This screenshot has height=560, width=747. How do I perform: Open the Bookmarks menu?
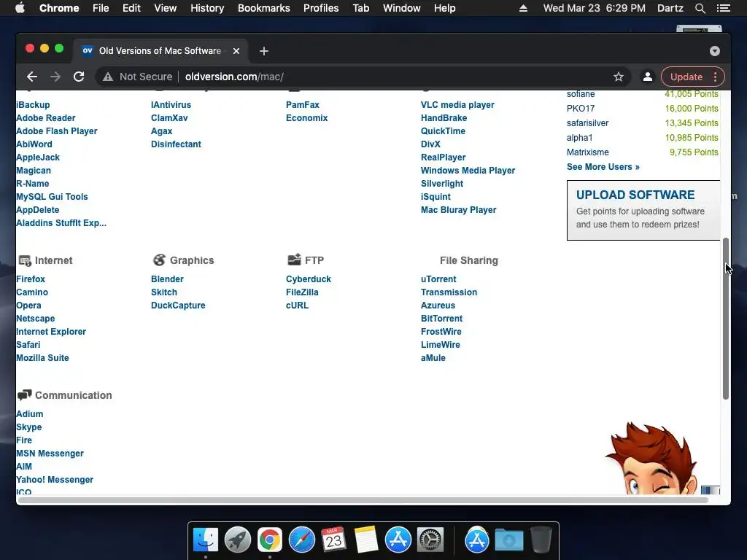click(264, 8)
